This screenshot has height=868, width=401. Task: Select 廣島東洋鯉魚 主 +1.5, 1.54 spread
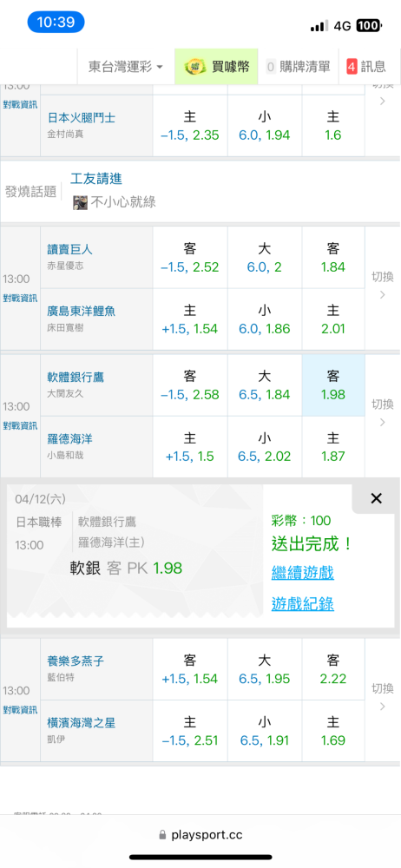190,319
